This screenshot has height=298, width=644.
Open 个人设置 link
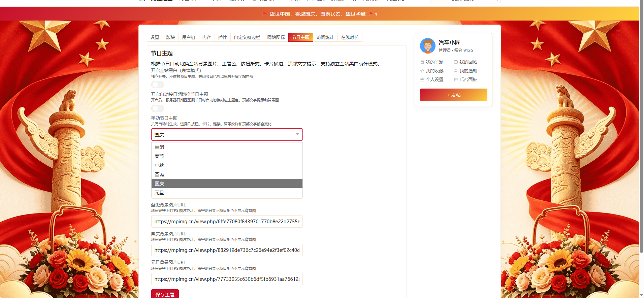point(434,79)
